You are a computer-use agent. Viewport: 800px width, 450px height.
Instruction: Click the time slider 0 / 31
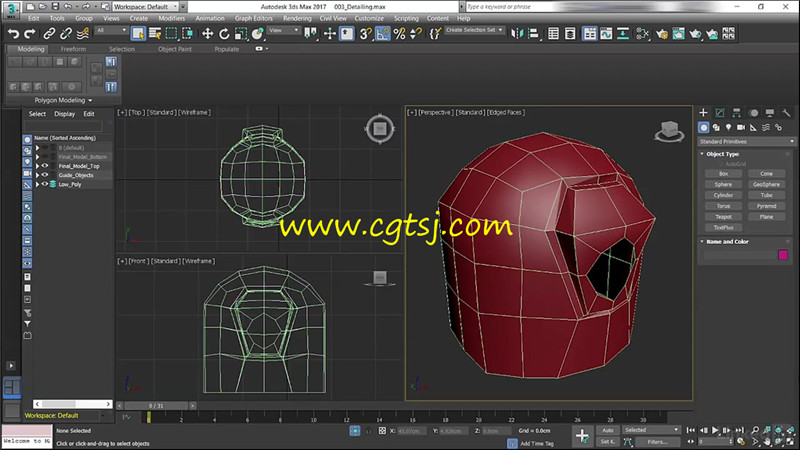(x=157, y=406)
